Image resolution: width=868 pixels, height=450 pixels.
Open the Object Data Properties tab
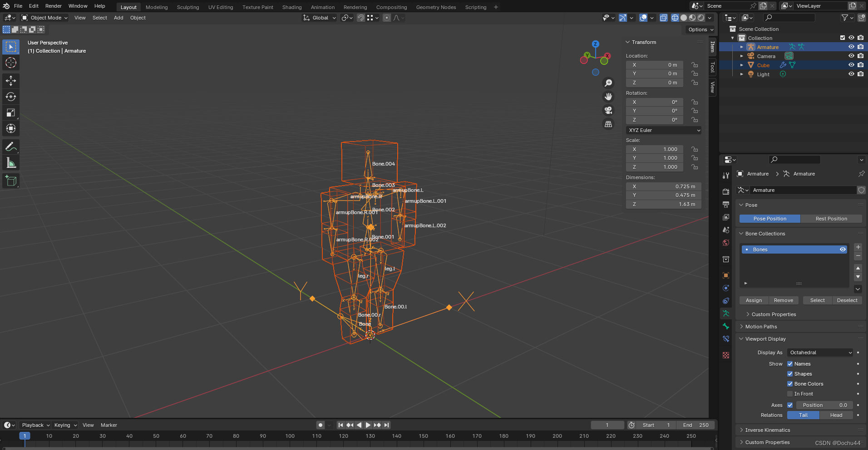coord(725,313)
